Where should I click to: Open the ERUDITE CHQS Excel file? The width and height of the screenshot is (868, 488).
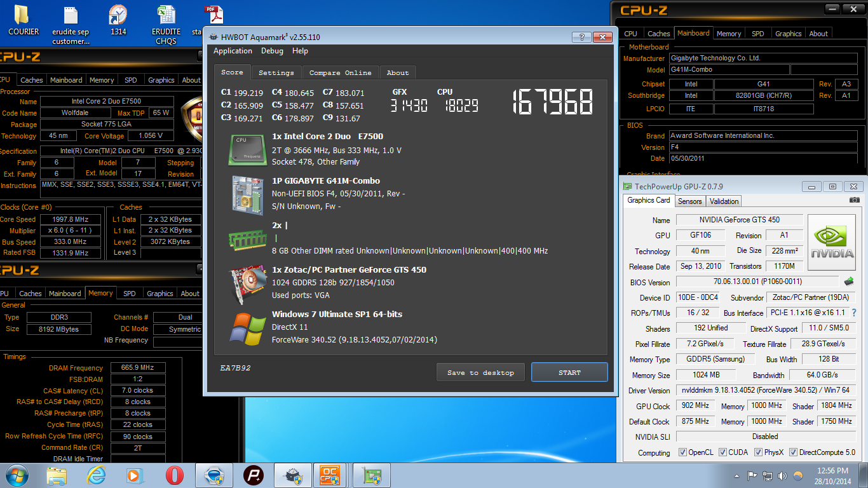pos(166,25)
